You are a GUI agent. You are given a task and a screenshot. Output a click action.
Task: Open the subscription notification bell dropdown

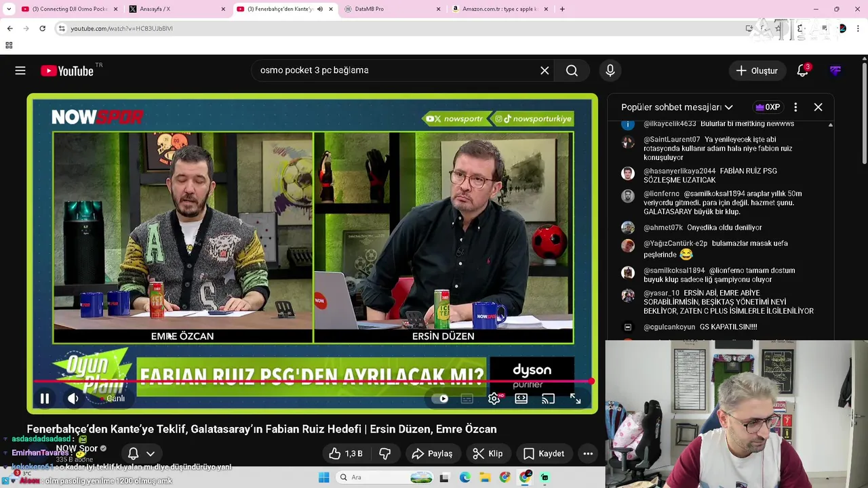141,453
